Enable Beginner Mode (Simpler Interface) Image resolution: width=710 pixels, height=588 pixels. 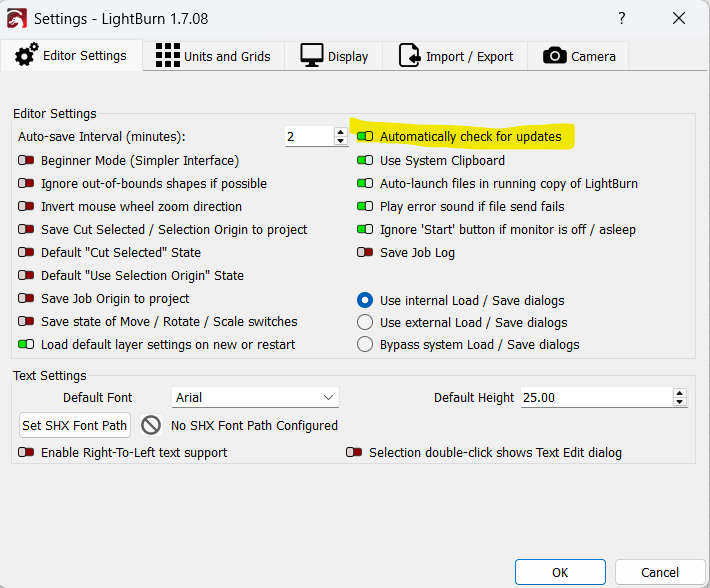pos(26,160)
